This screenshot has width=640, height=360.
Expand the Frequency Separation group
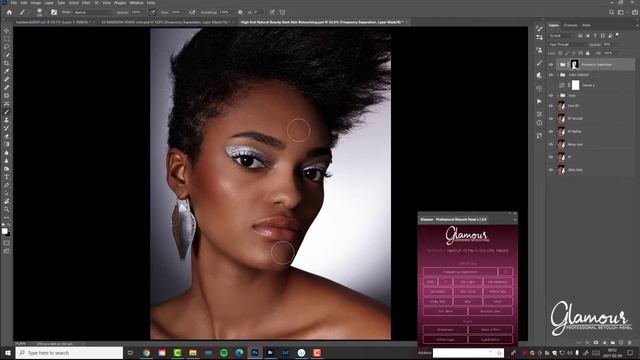[x=558, y=64]
